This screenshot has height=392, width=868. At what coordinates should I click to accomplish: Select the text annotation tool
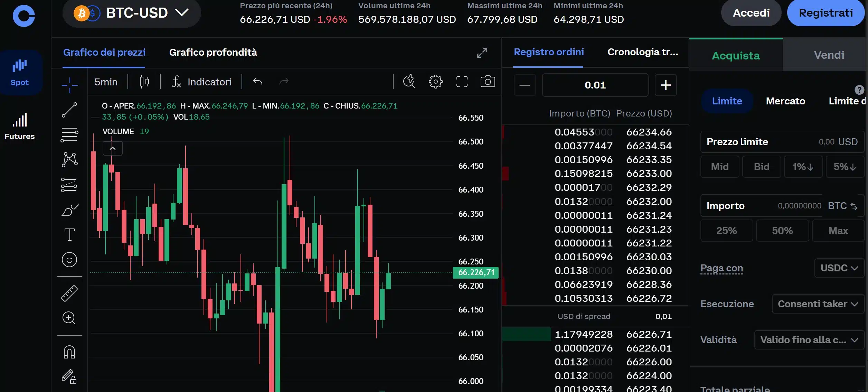coord(69,235)
